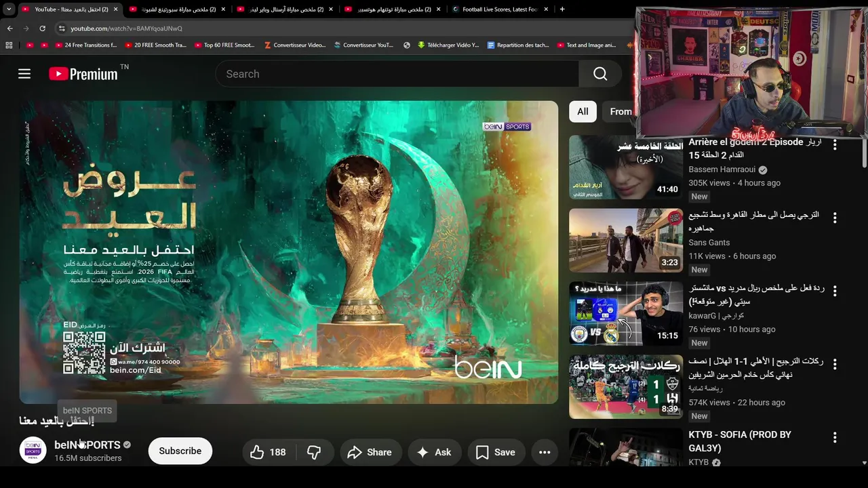Open more actions three-dot menu under video

[x=545, y=452]
